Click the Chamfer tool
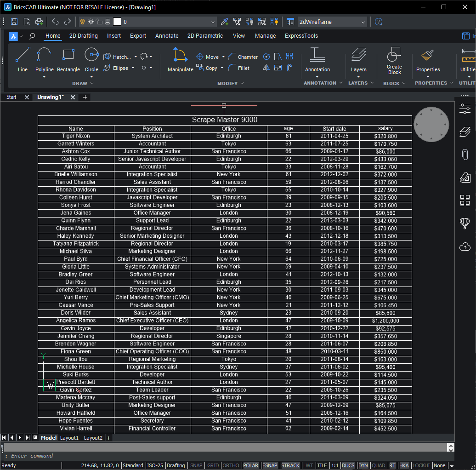Viewport: 476px width, 470px height. click(x=243, y=57)
